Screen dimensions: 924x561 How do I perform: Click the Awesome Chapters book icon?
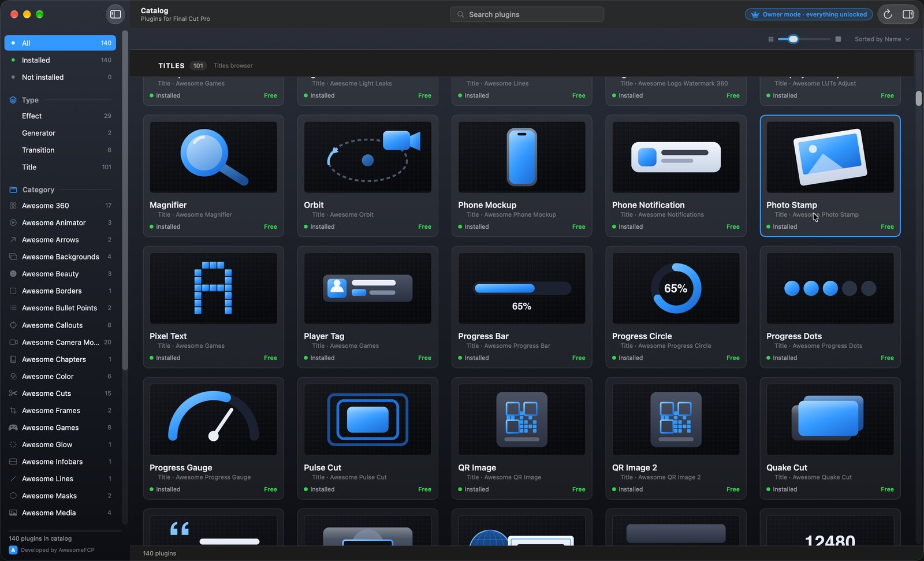(x=13, y=359)
